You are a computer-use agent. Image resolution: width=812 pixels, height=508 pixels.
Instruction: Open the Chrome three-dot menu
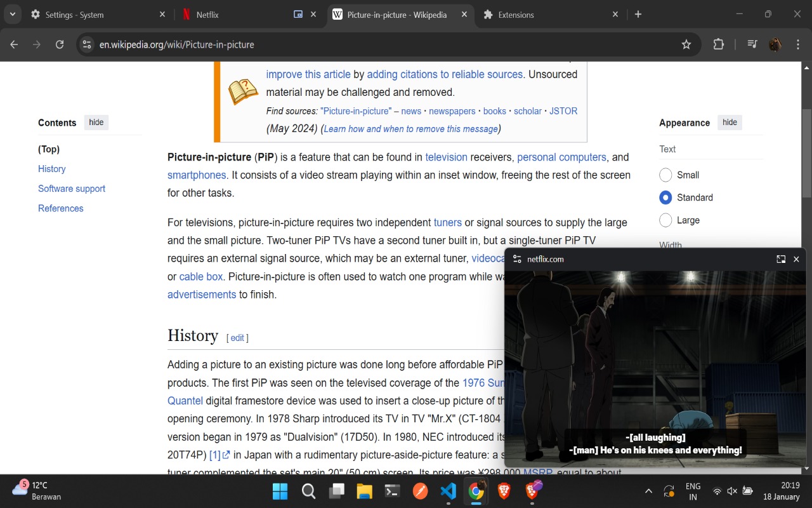pyautogui.click(x=797, y=44)
